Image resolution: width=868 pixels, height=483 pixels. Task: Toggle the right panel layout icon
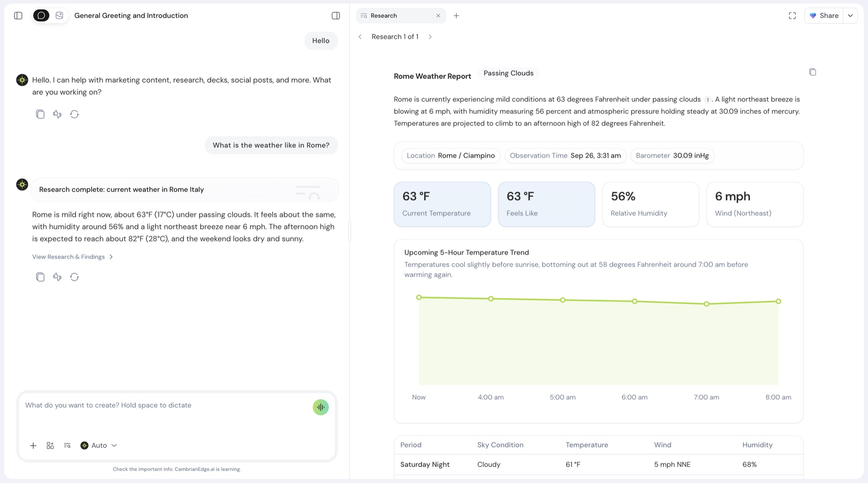point(336,16)
